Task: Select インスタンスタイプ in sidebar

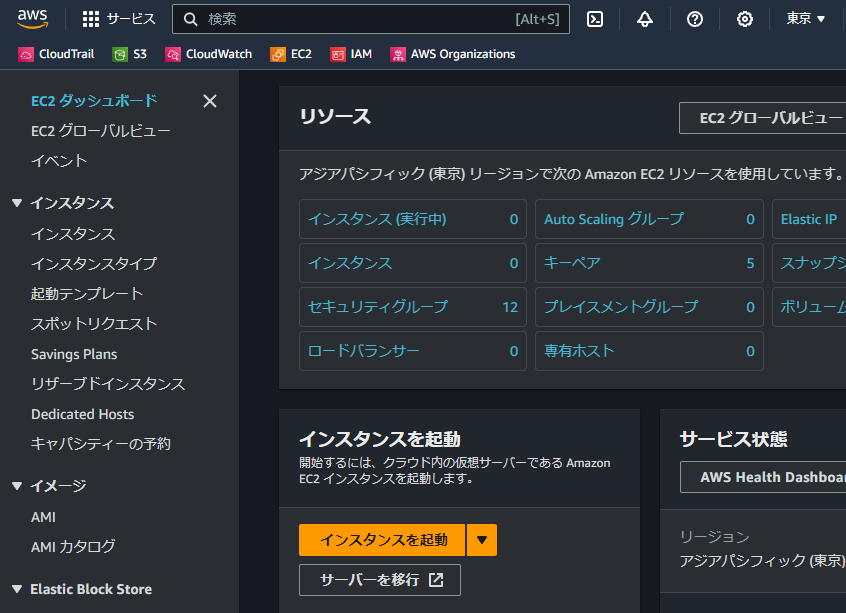Action: (x=94, y=263)
